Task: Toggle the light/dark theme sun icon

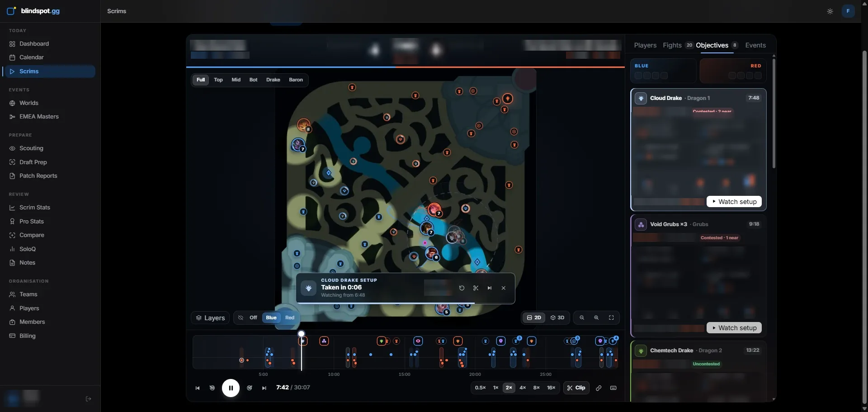Action: point(830,11)
